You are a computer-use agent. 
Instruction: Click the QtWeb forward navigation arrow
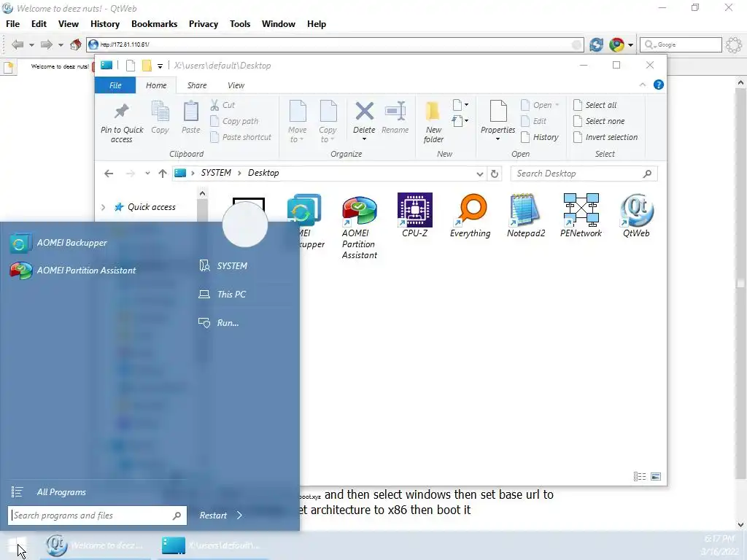(x=46, y=44)
